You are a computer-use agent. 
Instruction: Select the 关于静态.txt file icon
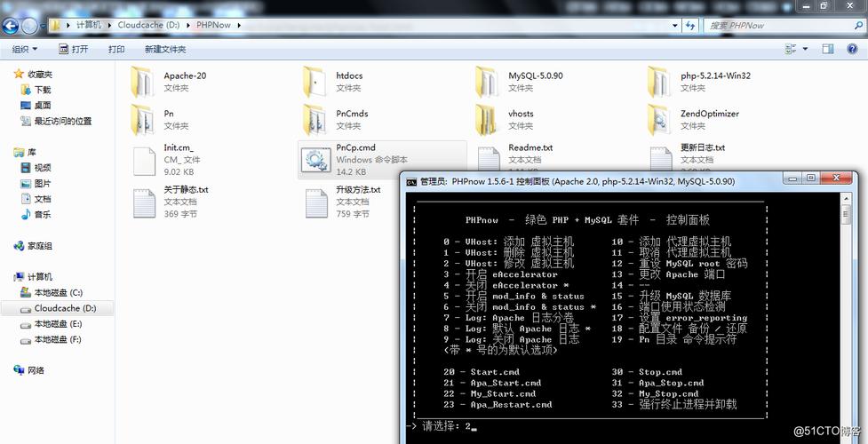point(145,203)
